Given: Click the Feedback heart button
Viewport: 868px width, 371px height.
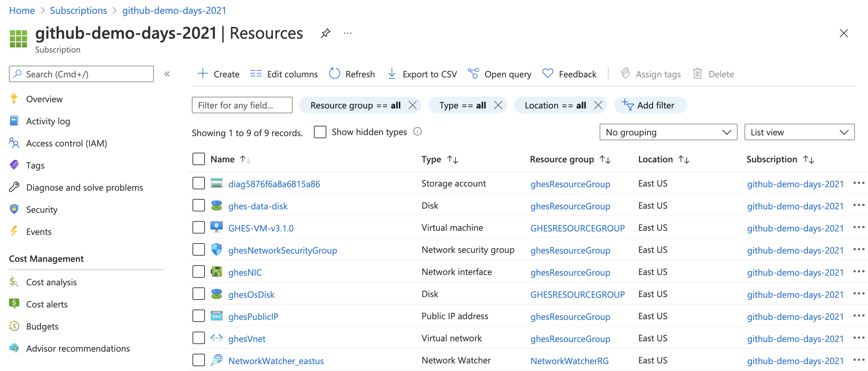Looking at the screenshot, I should pyautogui.click(x=569, y=74).
